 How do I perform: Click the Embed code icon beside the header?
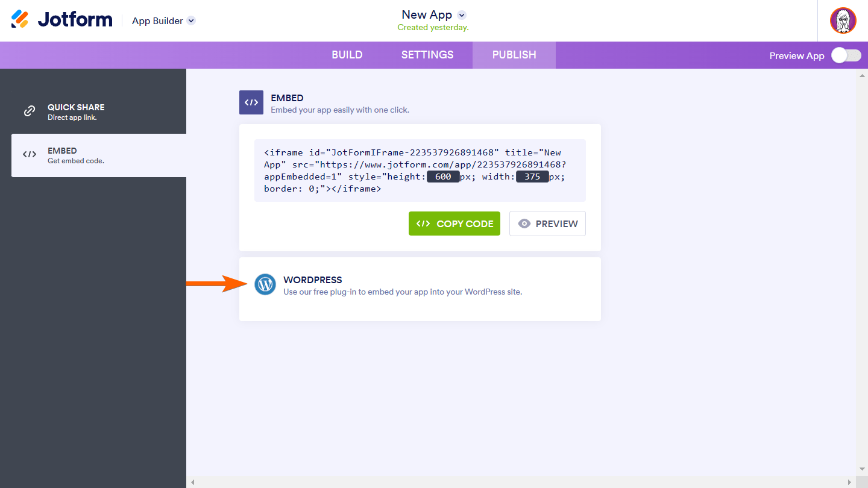tap(251, 102)
